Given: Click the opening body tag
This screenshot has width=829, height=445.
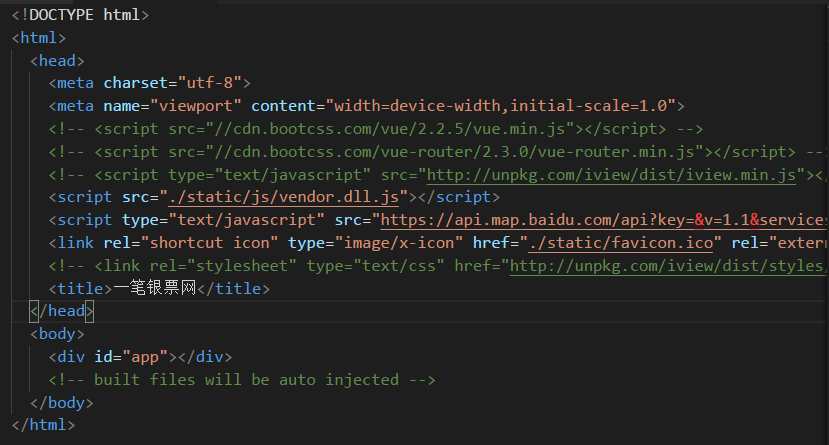Looking at the screenshot, I should tap(57, 334).
